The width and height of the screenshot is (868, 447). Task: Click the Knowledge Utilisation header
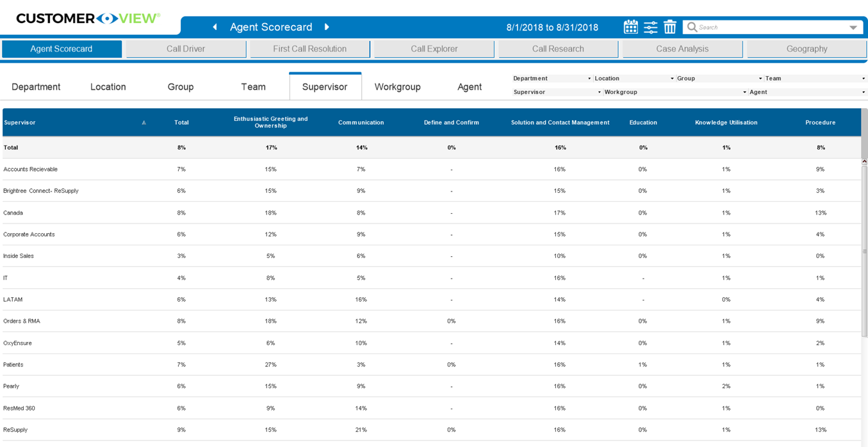point(726,122)
